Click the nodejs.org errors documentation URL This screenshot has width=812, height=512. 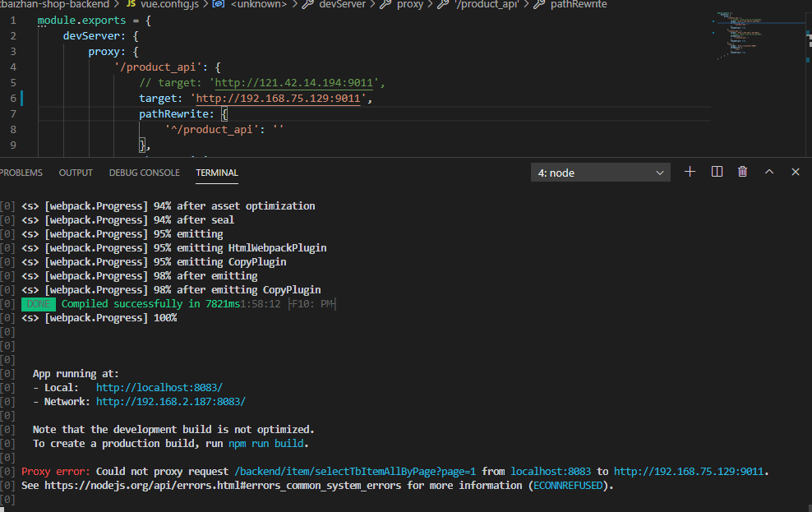[x=223, y=485]
